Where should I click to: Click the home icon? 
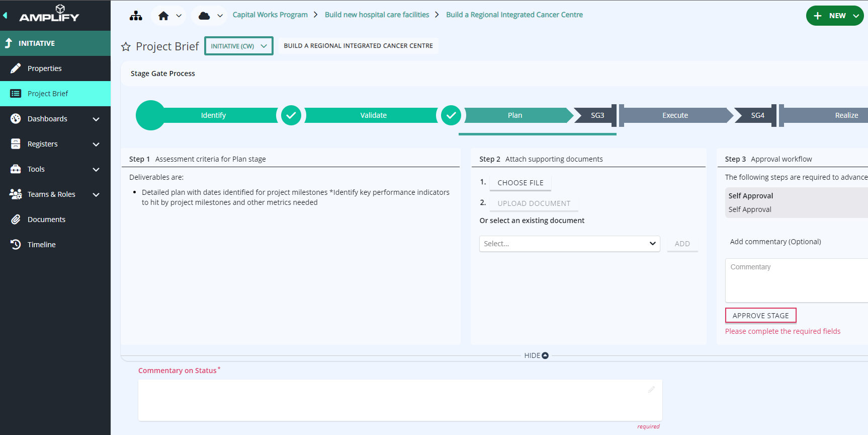pyautogui.click(x=163, y=16)
